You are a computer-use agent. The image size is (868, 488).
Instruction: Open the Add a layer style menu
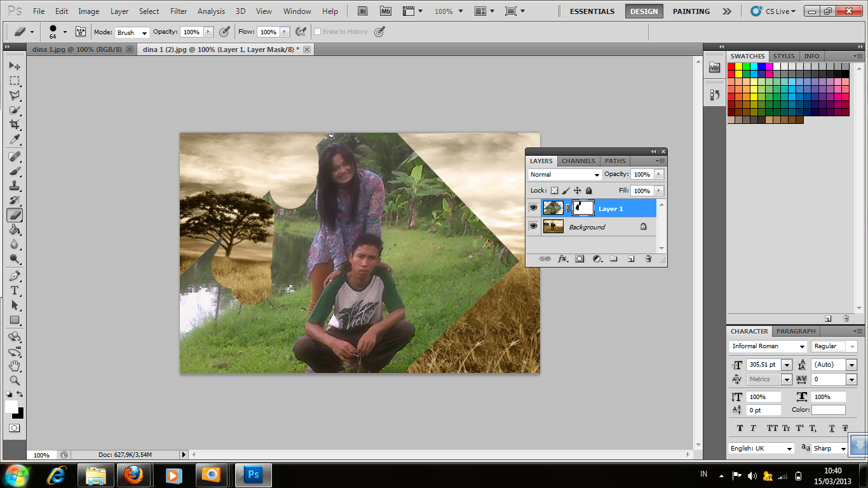click(x=562, y=259)
